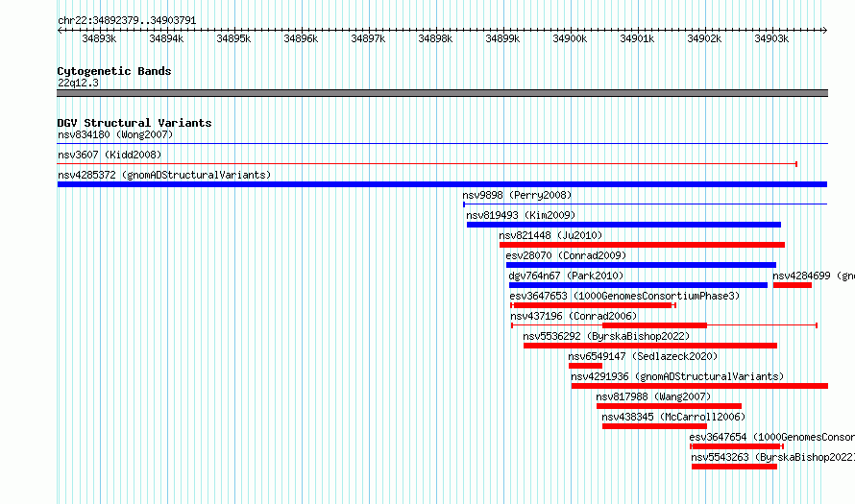
Task: Click the esv28070 (Conrad2009) label
Action: click(x=566, y=255)
